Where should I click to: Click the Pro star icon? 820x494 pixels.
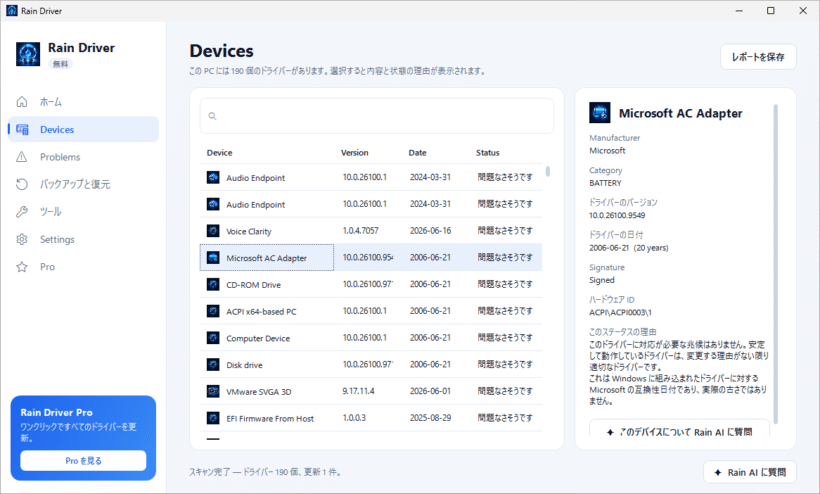click(21, 267)
